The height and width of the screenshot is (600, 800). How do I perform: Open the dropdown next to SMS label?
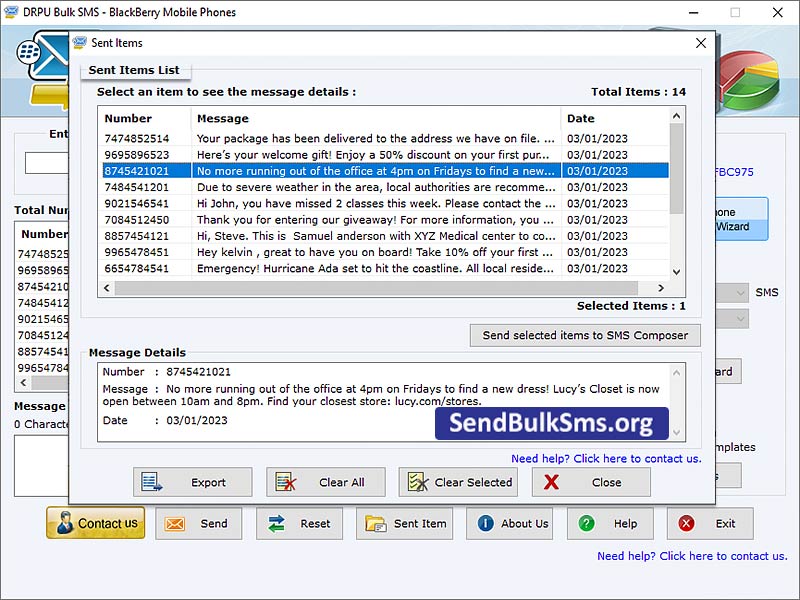coord(740,293)
